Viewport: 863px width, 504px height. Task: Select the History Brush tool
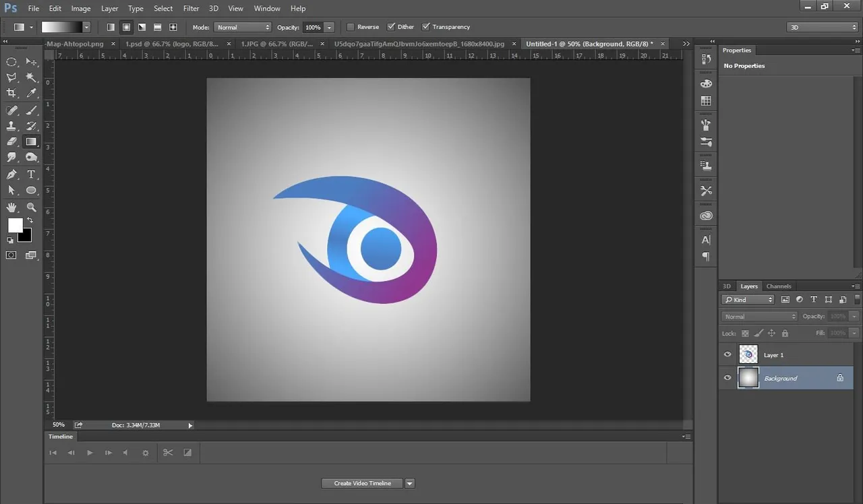coord(31,126)
